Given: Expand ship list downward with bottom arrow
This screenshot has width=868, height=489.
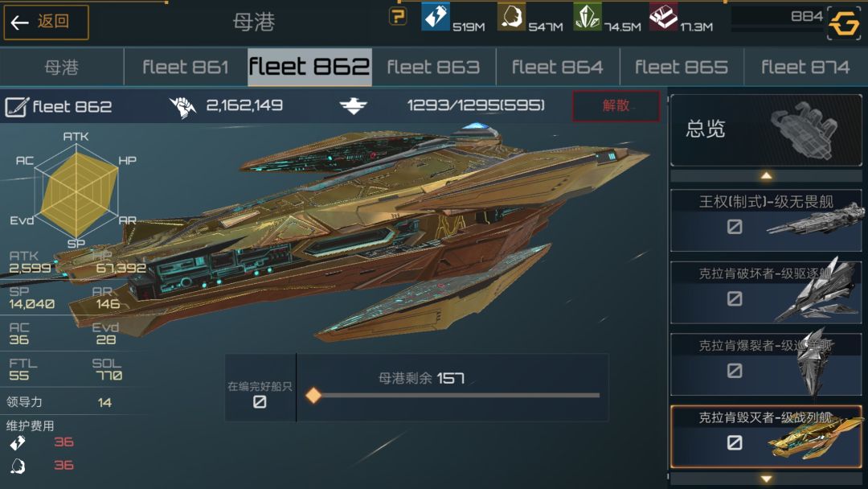Looking at the screenshot, I should tap(766, 479).
